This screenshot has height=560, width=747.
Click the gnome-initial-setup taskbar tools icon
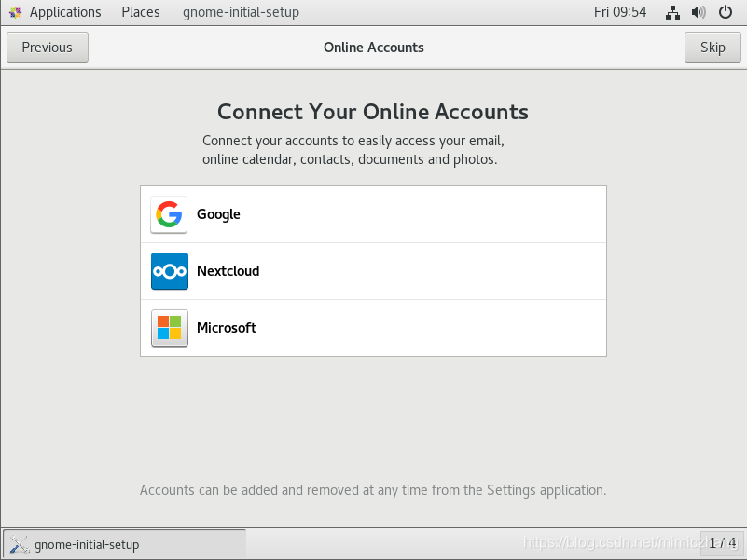click(x=19, y=544)
